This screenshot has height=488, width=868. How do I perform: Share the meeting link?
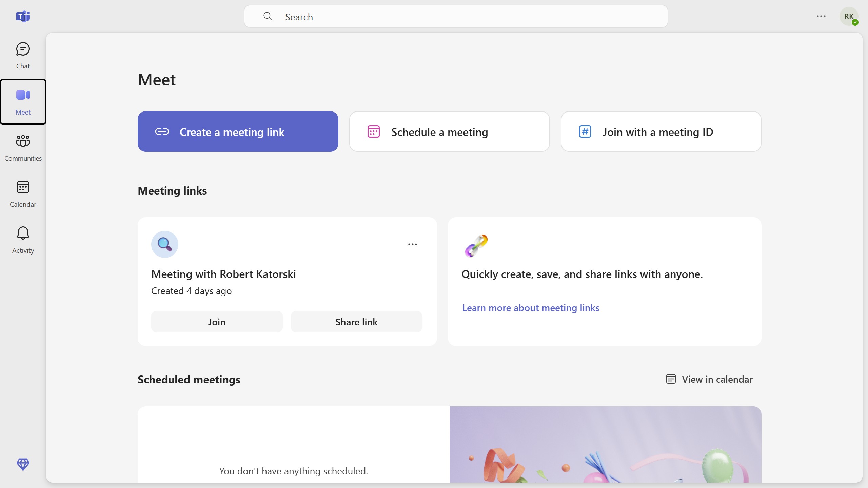coord(356,321)
